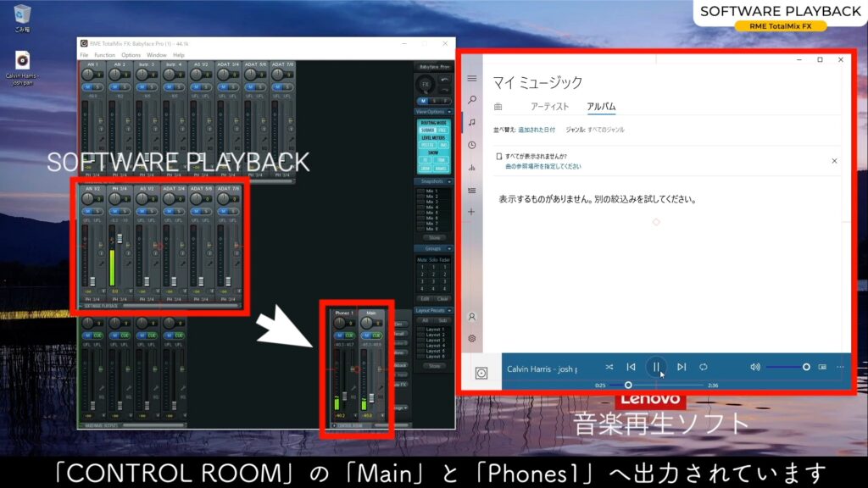Screen dimensions: 868x488
Task: Mute PH 3/4 software playback channel
Action: tap(114, 211)
